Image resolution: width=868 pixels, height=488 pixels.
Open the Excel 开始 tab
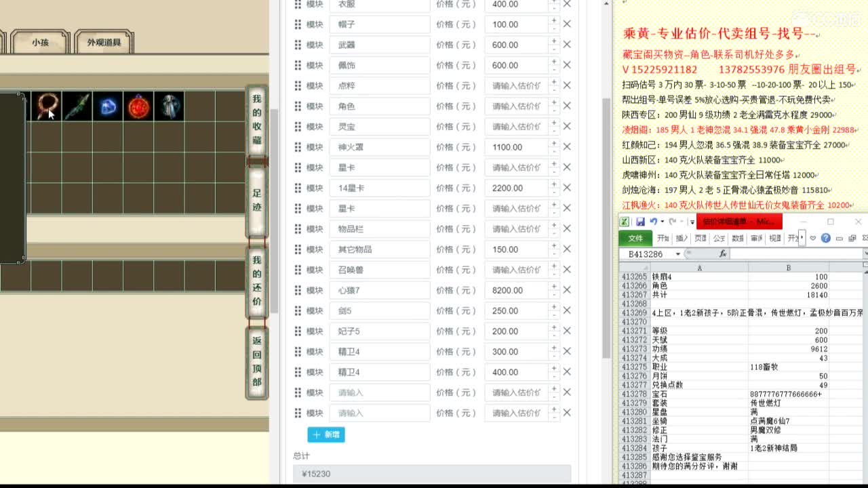pyautogui.click(x=663, y=238)
